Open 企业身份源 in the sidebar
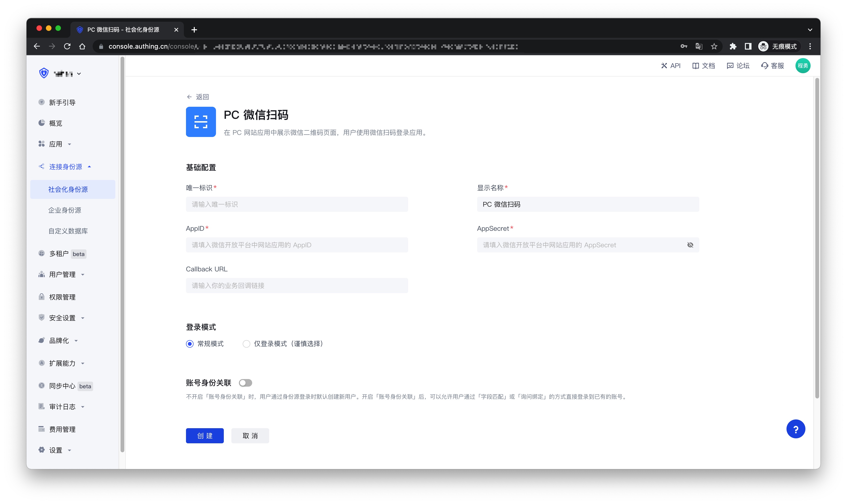 point(65,210)
